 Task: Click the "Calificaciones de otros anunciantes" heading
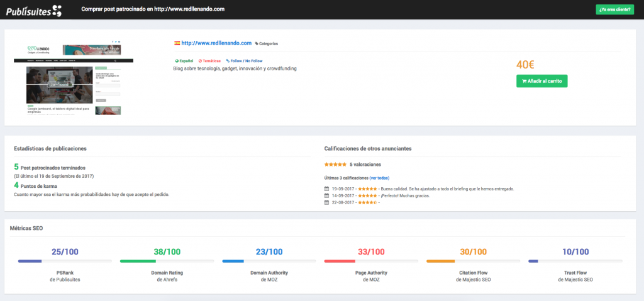(x=368, y=148)
